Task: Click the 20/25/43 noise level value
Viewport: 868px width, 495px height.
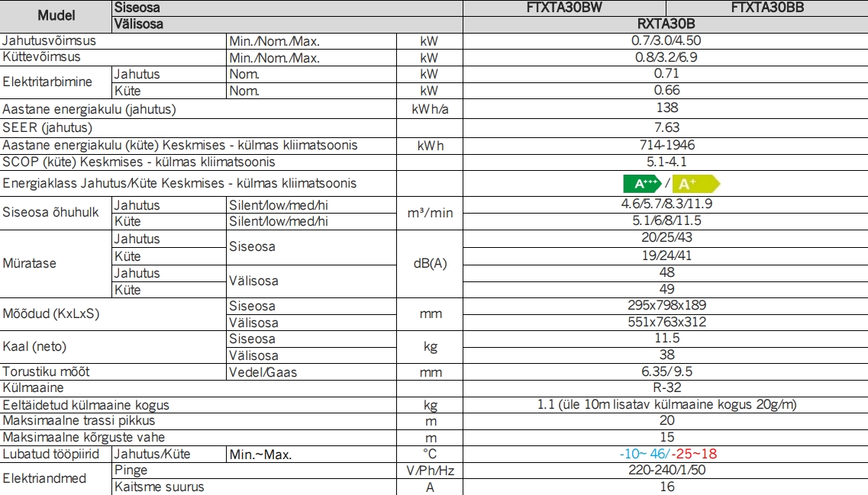Action: [x=666, y=238]
